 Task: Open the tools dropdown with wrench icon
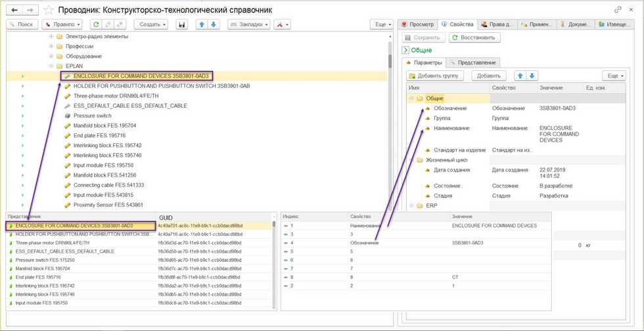pyautogui.click(x=283, y=24)
